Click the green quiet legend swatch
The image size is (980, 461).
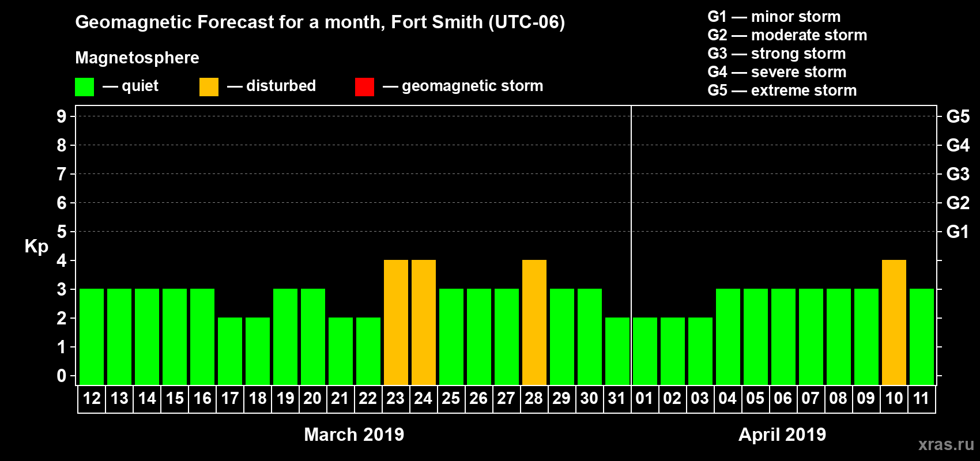[x=85, y=87]
